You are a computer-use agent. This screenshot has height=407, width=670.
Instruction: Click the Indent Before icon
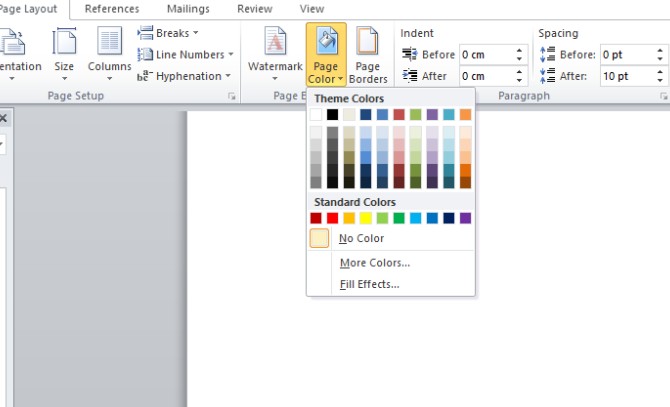[x=410, y=54]
